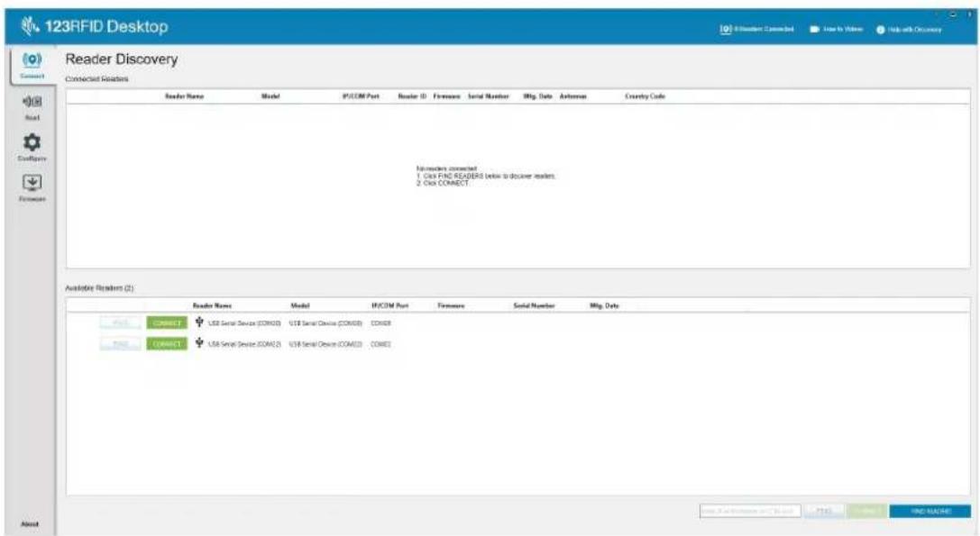Connect the USB Serial Device on COM22
980x536 pixels.
point(167,344)
